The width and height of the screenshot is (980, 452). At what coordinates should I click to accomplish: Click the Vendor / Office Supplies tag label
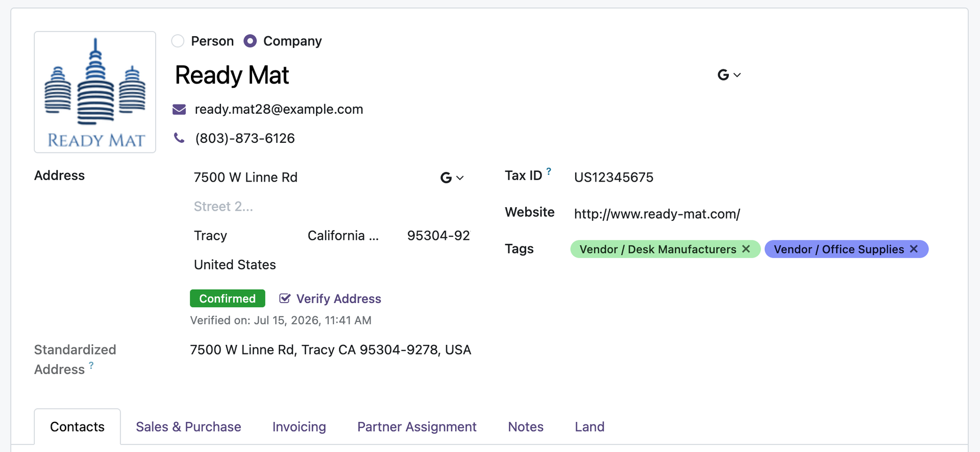coord(839,249)
